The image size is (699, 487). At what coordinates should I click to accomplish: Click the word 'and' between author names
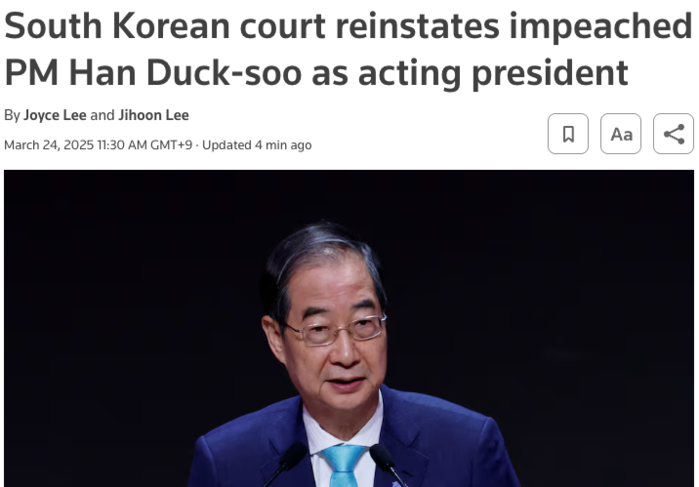[x=102, y=115]
